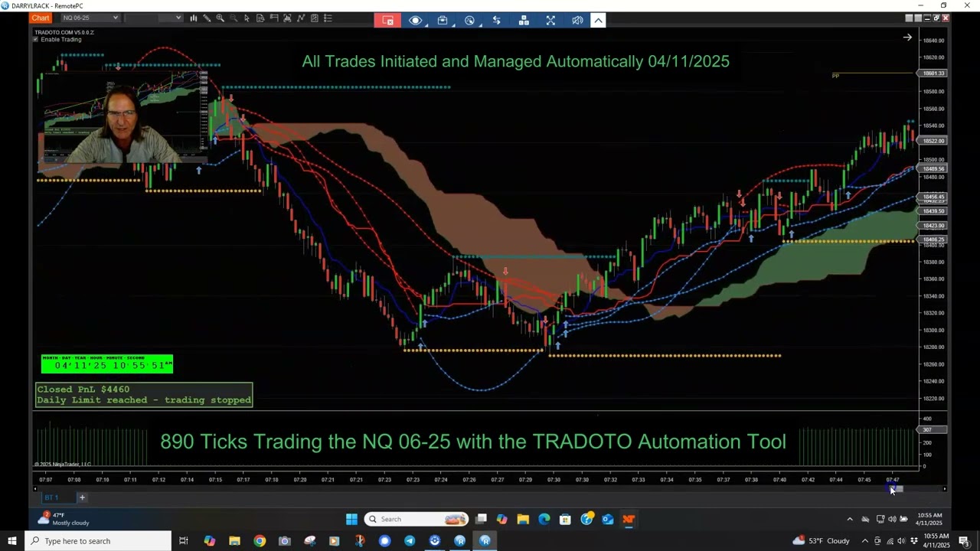
Task: Click the local Windows Start button
Action: [12, 541]
